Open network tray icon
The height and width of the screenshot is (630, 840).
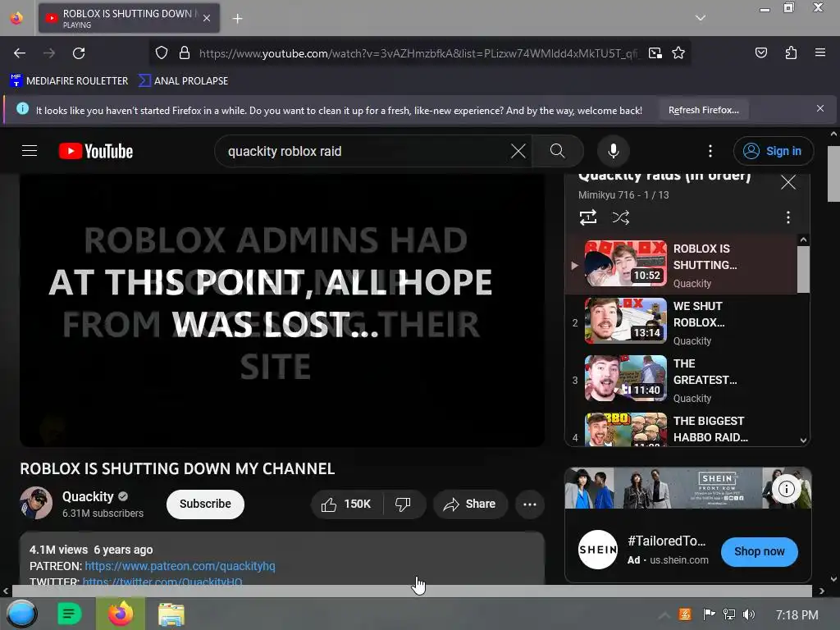click(x=728, y=614)
